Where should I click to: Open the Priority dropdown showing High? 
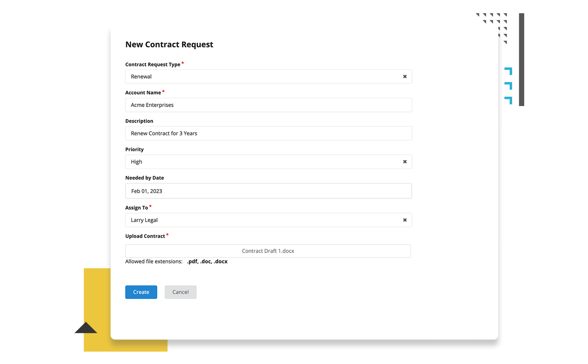[268, 162]
